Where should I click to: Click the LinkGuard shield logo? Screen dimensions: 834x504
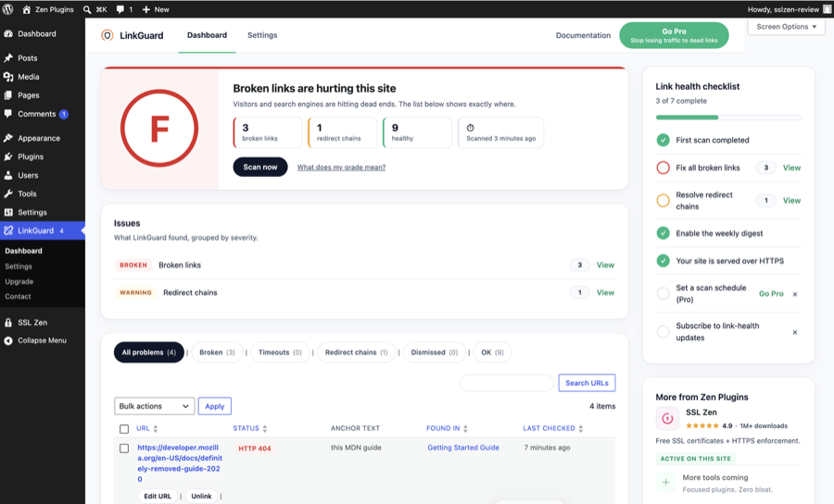coord(107,35)
